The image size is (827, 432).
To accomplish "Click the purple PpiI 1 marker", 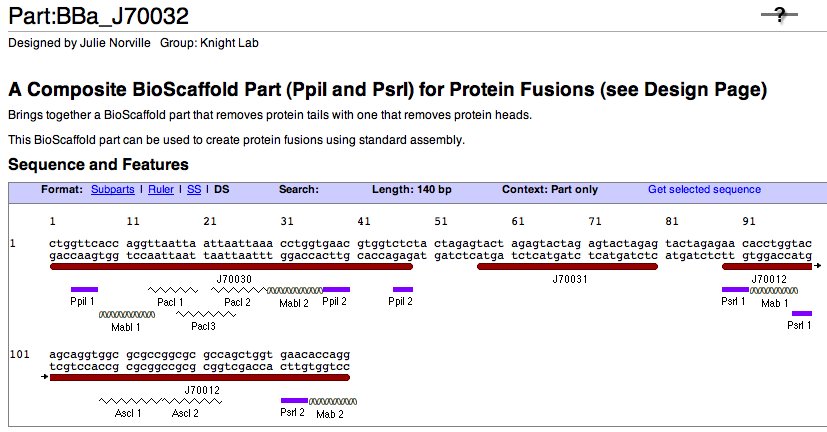I will [x=84, y=289].
